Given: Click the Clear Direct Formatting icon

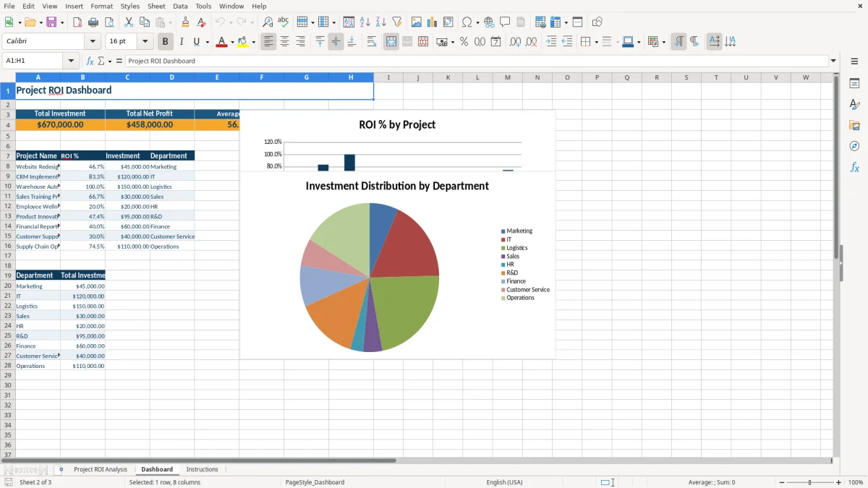Looking at the screenshot, I should (202, 22).
